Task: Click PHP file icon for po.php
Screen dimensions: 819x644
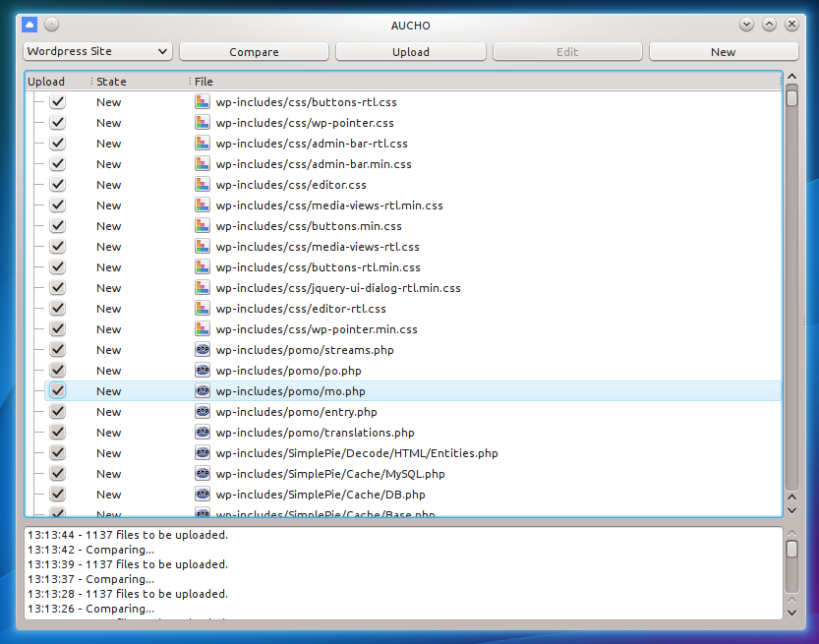Action: (x=203, y=370)
